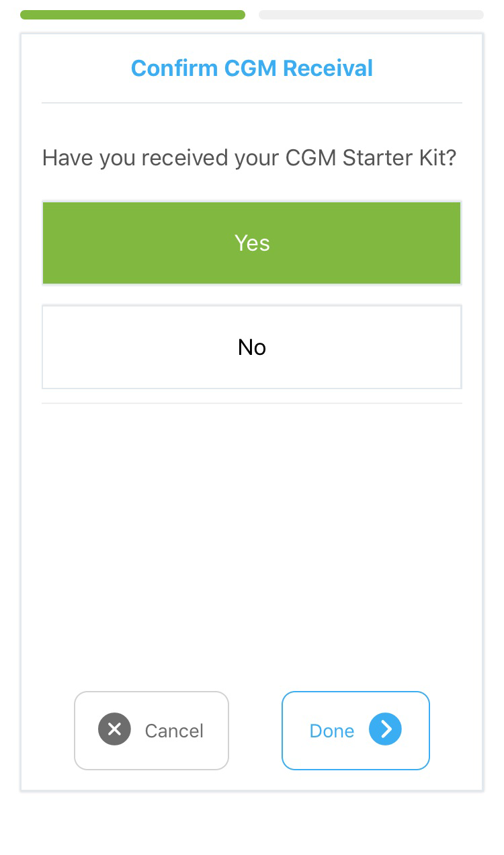Viewport: 504px width, 855px height.
Task: Click the CGM Starter Kit question text
Action: tap(249, 158)
